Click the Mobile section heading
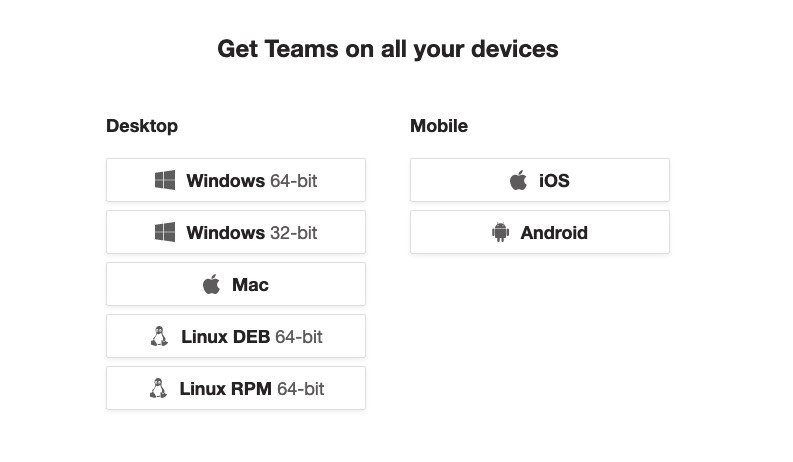 pyautogui.click(x=439, y=126)
